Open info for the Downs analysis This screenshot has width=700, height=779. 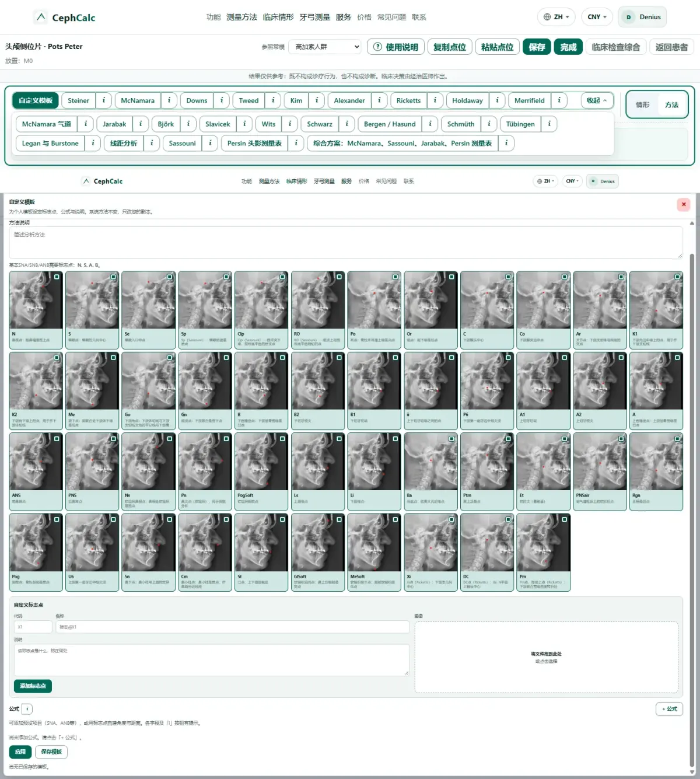coord(222,100)
